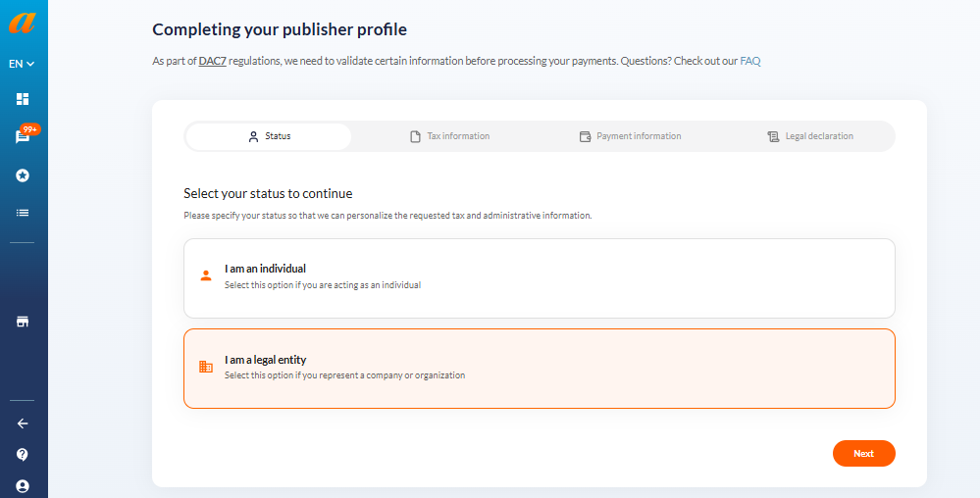Click the star icon in sidebar
The height and width of the screenshot is (498, 980).
[23, 175]
